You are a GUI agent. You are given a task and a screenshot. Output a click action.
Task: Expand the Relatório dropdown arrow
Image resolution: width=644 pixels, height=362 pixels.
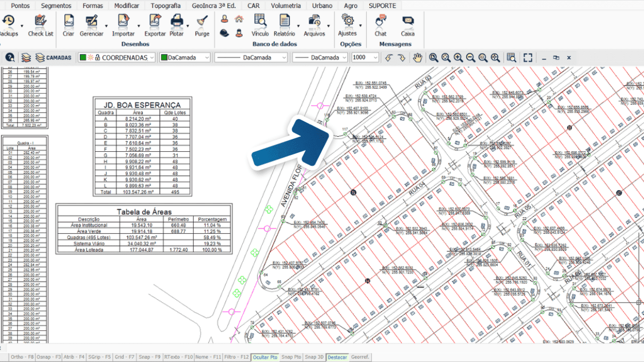(x=298, y=25)
